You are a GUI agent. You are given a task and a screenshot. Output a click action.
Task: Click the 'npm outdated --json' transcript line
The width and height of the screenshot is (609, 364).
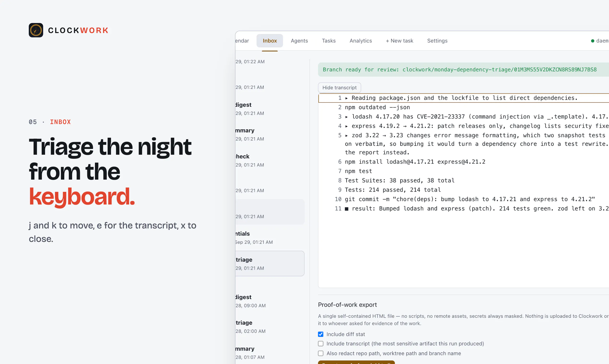click(377, 108)
